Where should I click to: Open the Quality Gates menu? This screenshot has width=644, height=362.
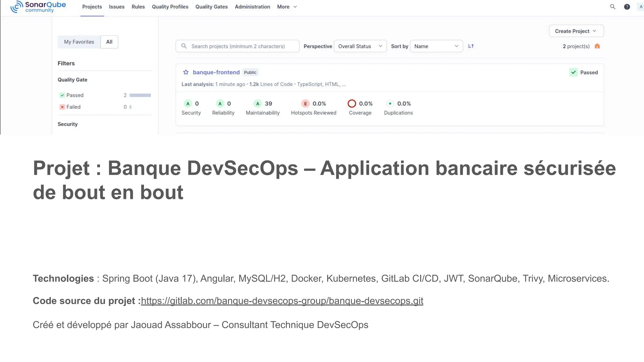point(211,7)
